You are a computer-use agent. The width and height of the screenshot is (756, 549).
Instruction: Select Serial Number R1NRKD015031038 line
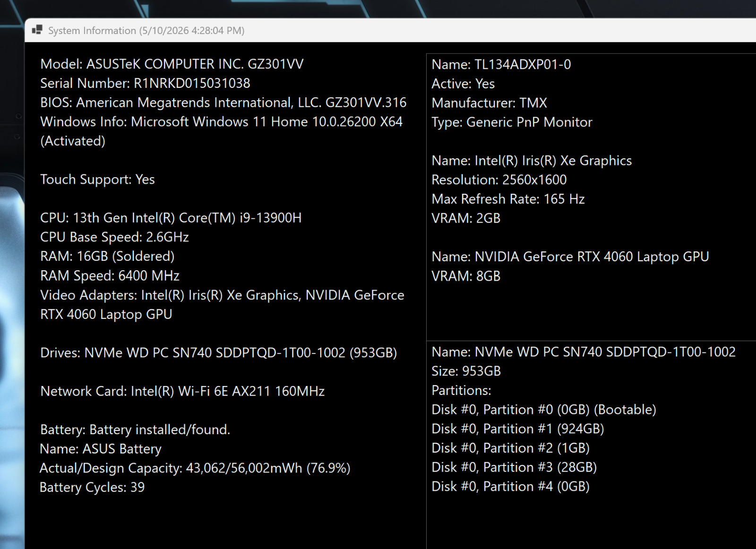145,83
